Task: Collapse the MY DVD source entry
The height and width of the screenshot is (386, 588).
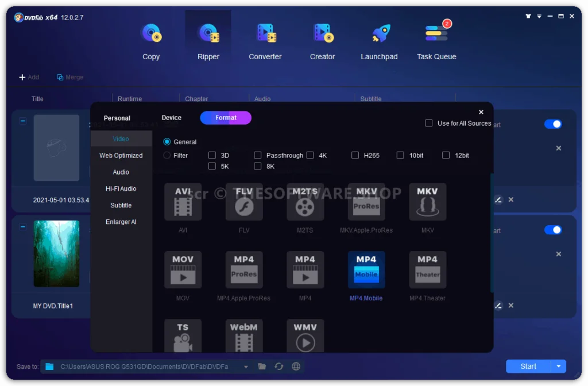Action: pos(23,227)
